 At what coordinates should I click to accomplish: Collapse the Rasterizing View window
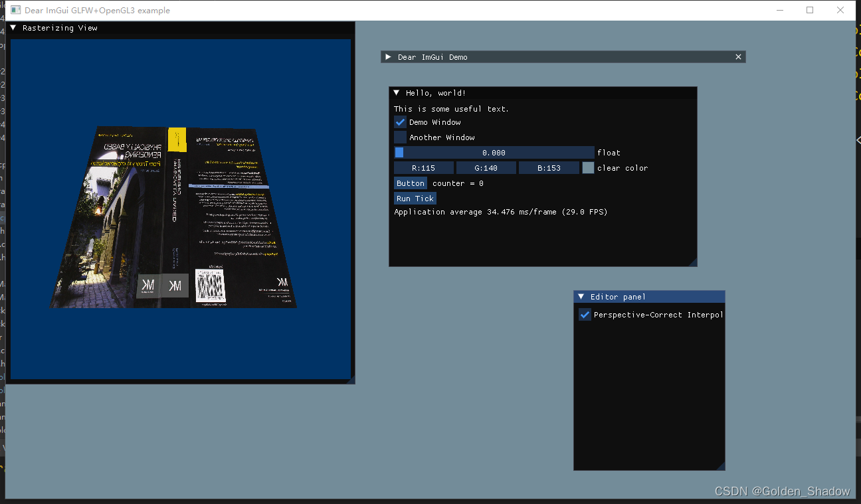13,28
